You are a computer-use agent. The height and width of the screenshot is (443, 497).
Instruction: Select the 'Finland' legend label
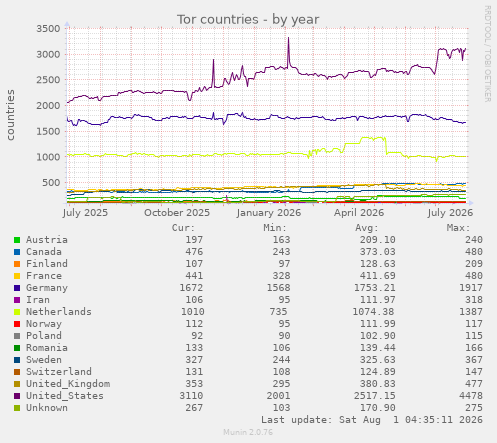click(47, 264)
